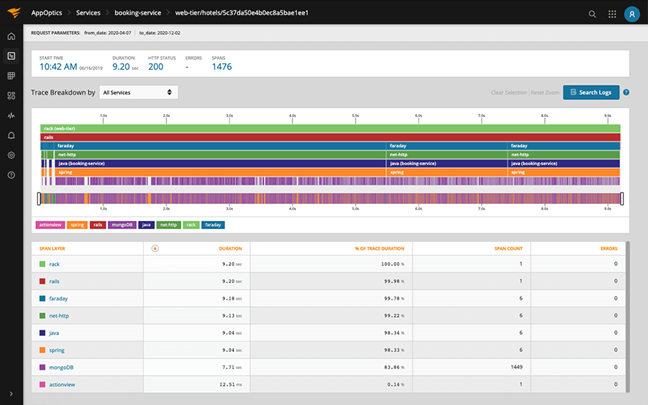Open the Help question mark sidebar icon

click(11, 175)
